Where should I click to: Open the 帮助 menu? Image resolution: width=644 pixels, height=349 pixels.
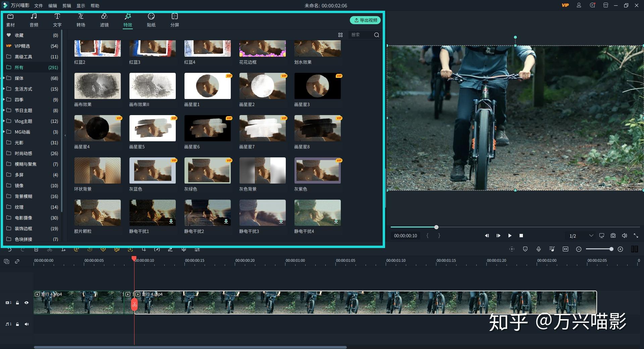pyautogui.click(x=95, y=6)
